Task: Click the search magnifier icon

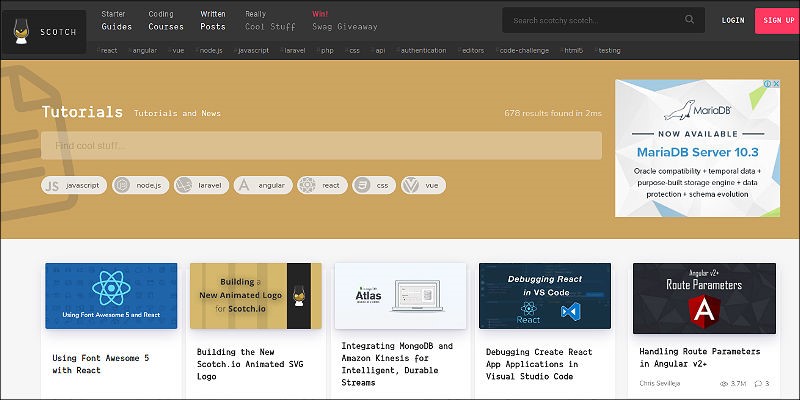Action: coord(689,20)
